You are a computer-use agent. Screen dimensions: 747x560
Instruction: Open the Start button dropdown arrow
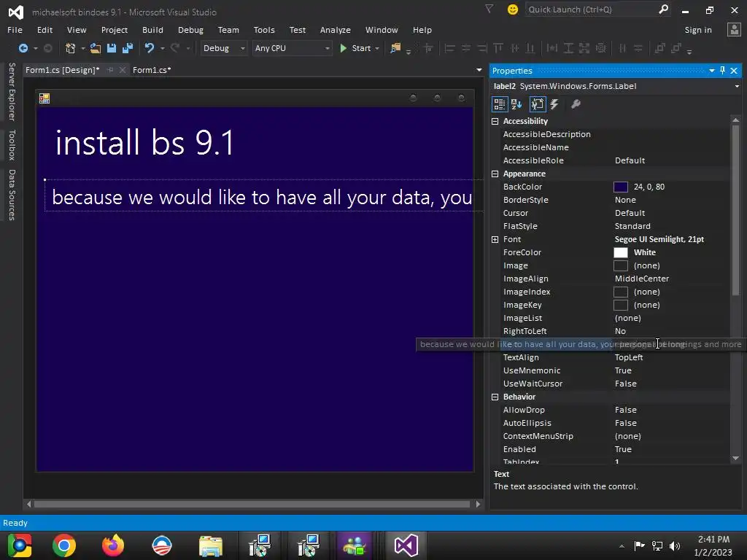click(377, 49)
